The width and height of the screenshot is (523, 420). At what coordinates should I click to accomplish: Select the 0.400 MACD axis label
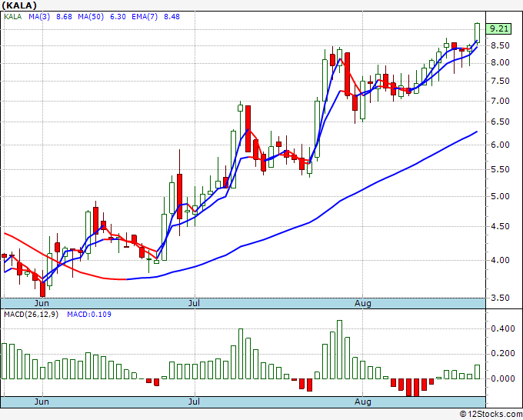pyautogui.click(x=503, y=329)
